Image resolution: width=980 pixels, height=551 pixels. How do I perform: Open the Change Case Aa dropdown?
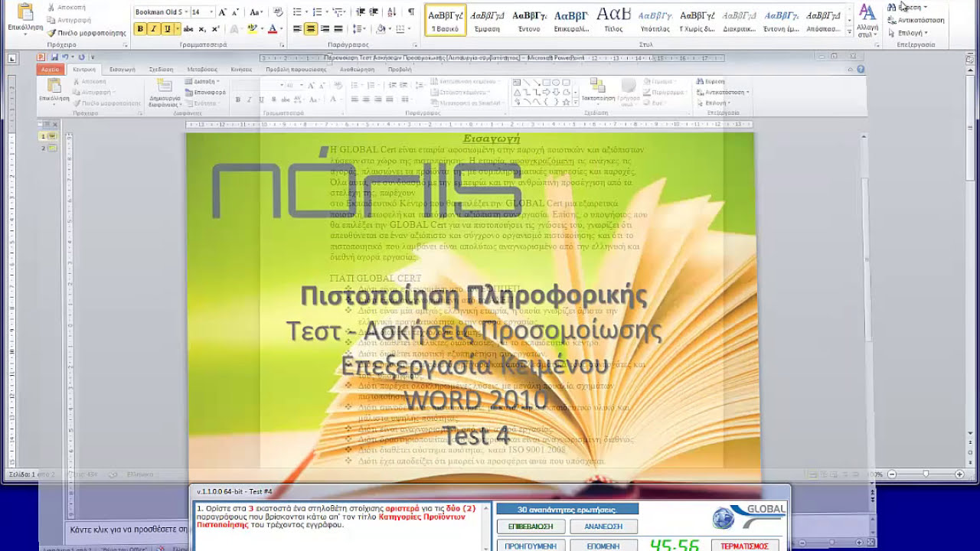(256, 12)
